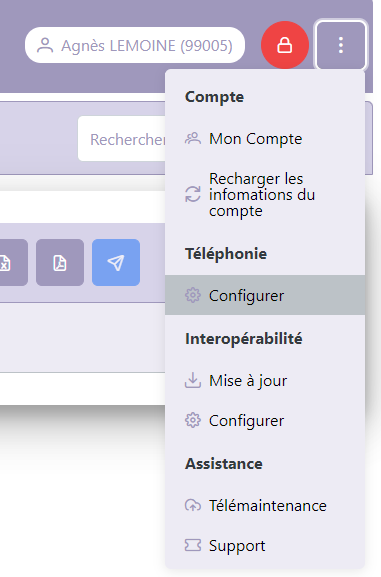Open the Agnès LEMOINE (99005) user selector
Screen dimensions: 381x577
(x=135, y=45)
